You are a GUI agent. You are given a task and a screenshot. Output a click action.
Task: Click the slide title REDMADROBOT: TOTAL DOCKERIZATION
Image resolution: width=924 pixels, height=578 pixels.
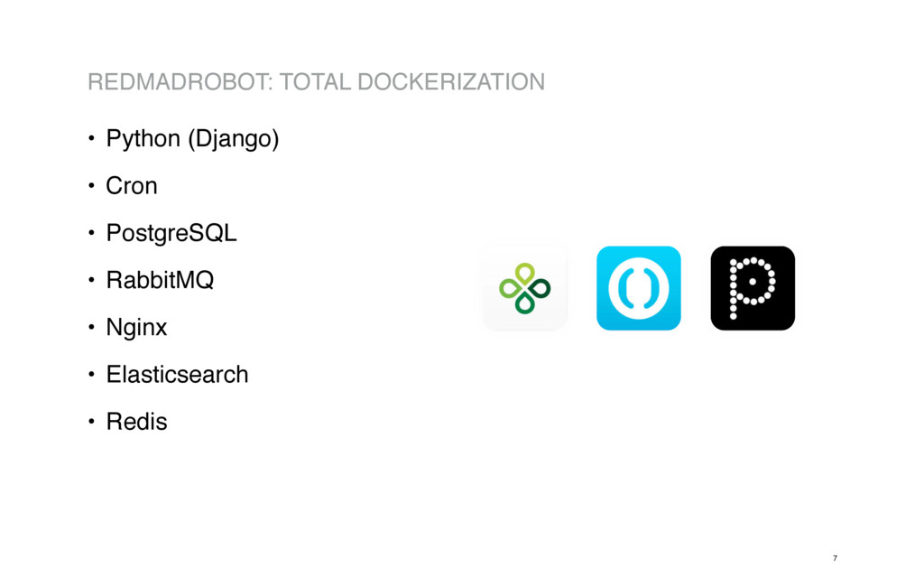[x=316, y=82]
